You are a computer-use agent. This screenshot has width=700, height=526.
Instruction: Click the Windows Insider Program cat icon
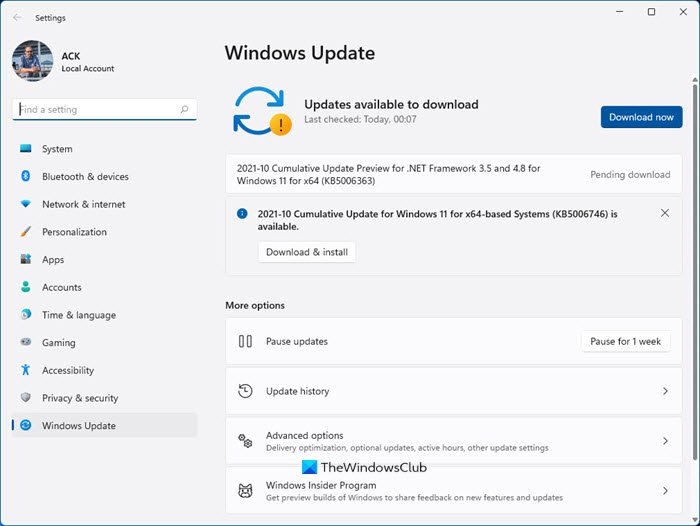(245, 491)
